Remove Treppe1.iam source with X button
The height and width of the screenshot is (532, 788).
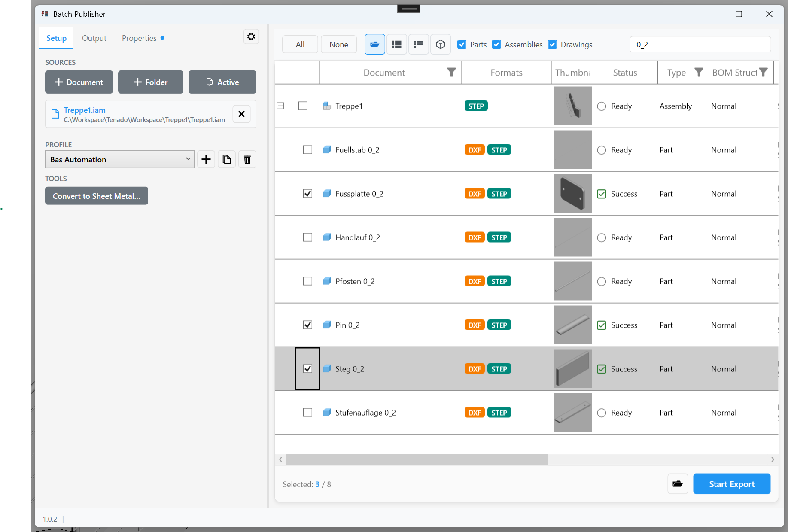pos(241,114)
